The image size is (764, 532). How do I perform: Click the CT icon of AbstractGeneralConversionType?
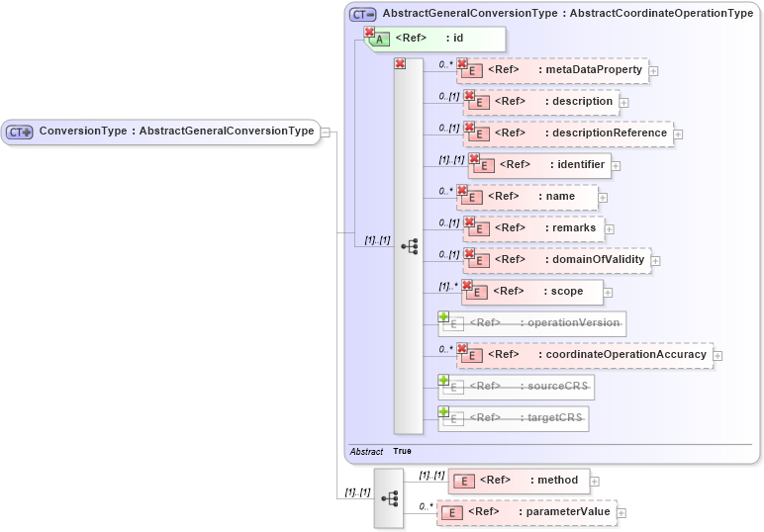pyautogui.click(x=362, y=14)
